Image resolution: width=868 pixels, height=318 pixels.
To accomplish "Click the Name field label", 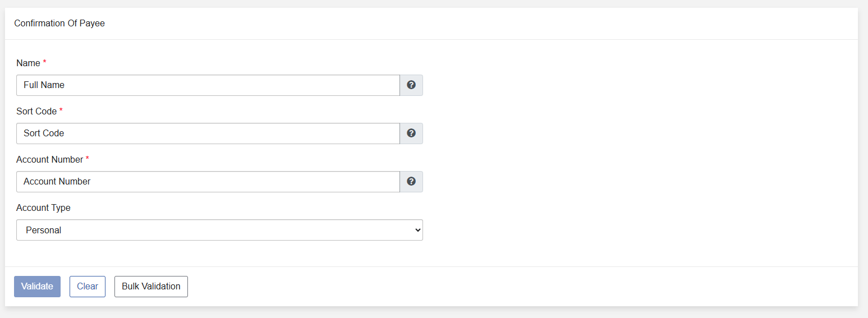I will (29, 63).
